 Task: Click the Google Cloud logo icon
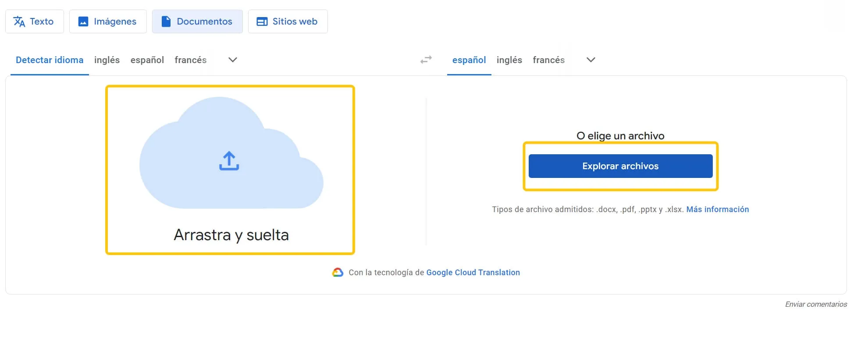tap(338, 273)
